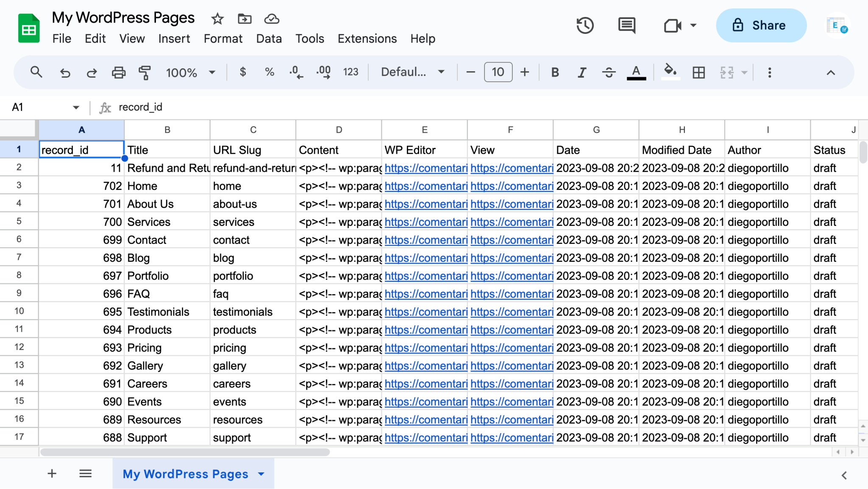Apply strikethrough formatting

coord(609,72)
